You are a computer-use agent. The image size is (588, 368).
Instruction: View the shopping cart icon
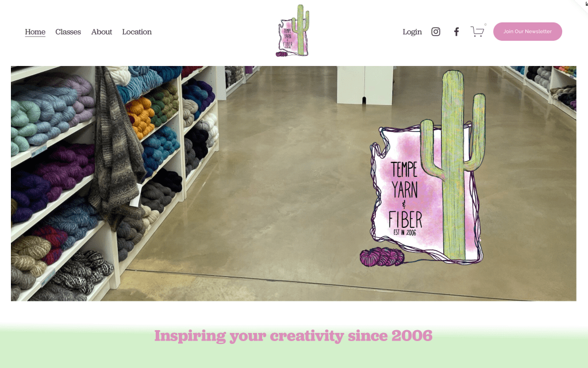click(478, 32)
